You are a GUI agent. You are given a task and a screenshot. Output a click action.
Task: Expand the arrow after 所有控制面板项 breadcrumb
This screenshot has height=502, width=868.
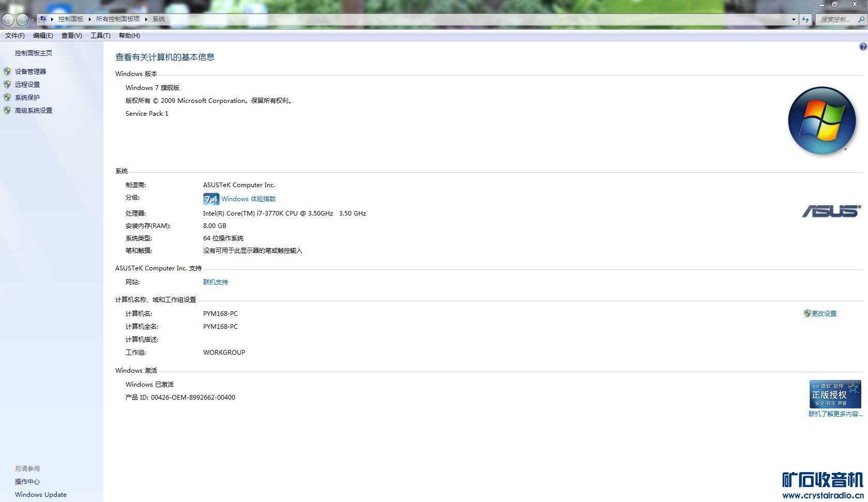(x=146, y=19)
